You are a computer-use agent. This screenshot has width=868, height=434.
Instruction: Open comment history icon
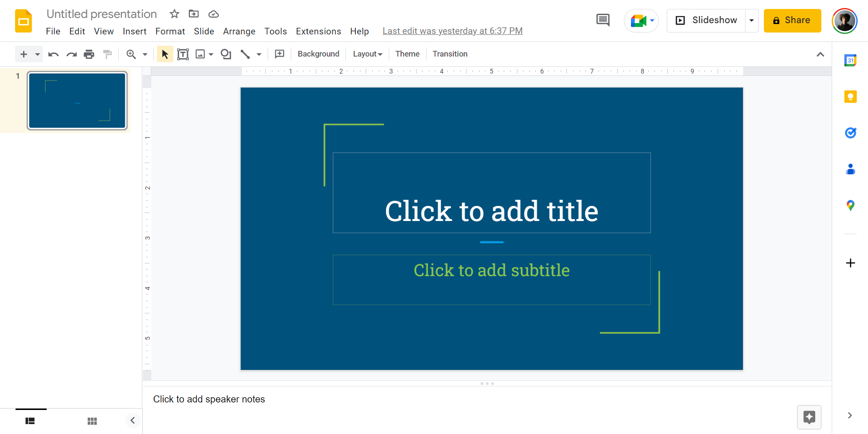(x=603, y=20)
